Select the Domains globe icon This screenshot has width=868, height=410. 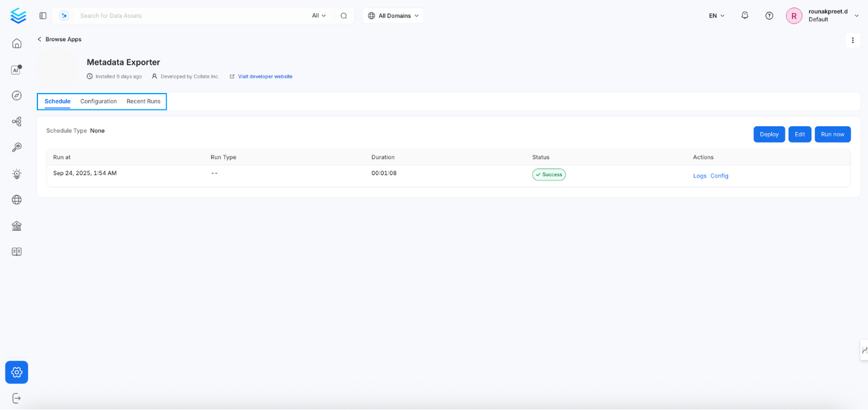(16, 199)
